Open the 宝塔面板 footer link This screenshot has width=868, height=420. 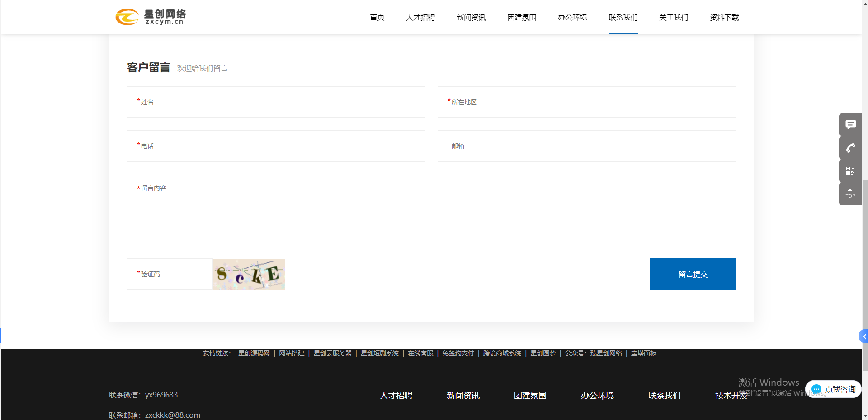[x=644, y=353]
